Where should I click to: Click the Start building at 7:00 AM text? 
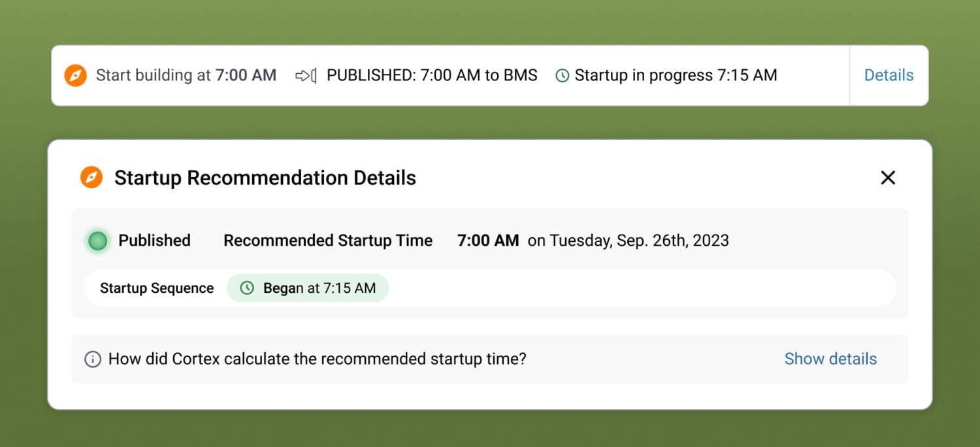point(186,75)
